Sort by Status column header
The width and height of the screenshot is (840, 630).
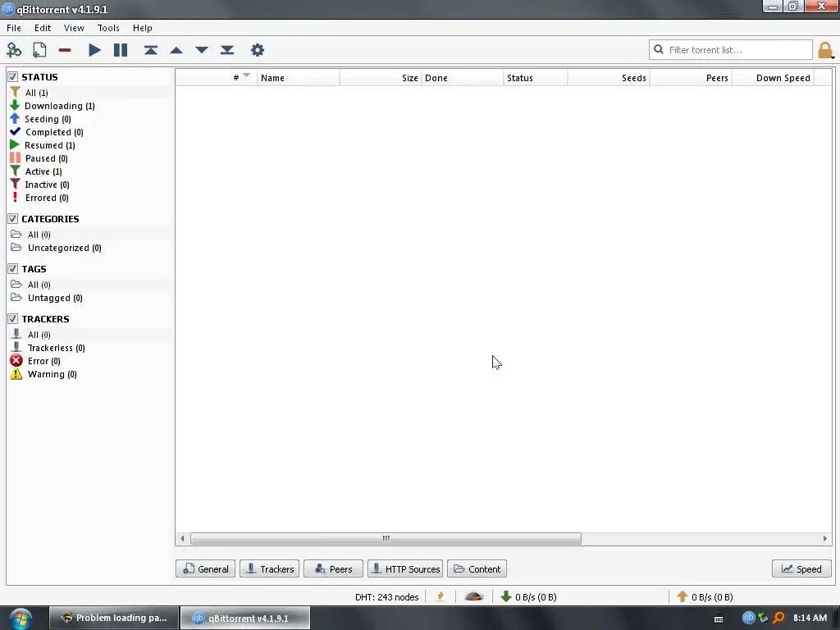(x=535, y=78)
